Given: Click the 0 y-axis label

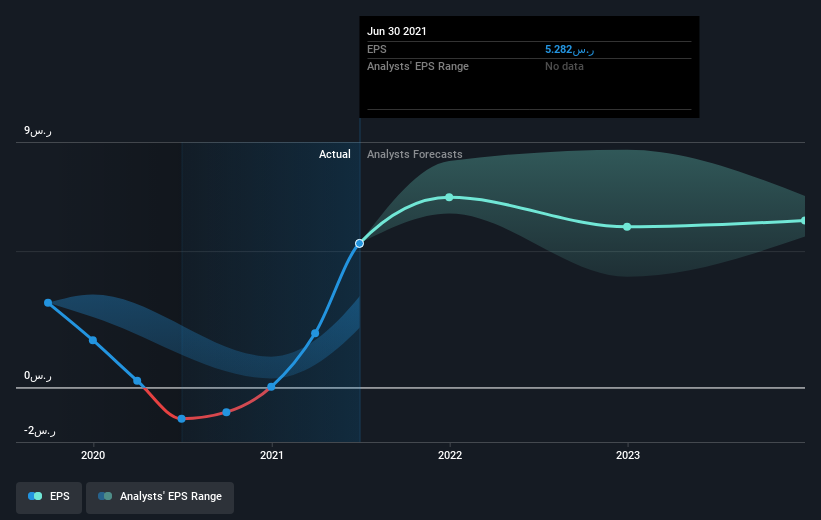Looking at the screenshot, I should click(38, 375).
